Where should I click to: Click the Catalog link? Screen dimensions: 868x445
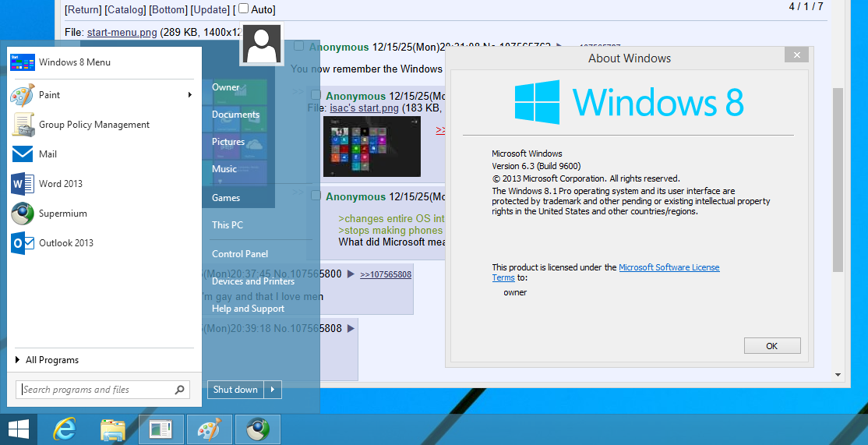(x=125, y=9)
